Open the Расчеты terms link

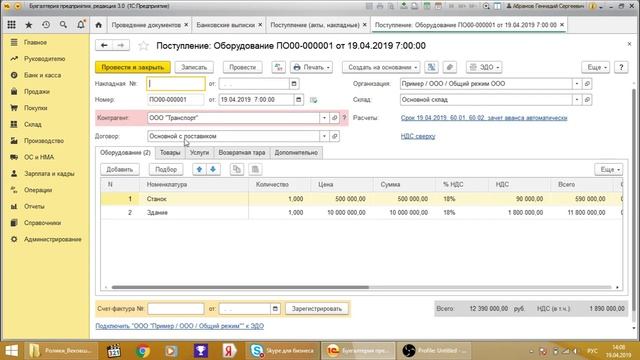[484, 118]
